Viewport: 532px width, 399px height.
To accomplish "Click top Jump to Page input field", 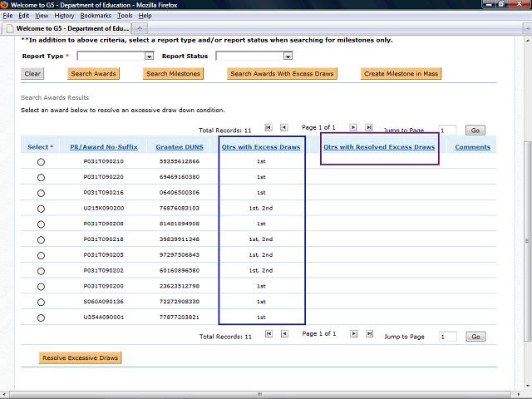I will click(447, 131).
